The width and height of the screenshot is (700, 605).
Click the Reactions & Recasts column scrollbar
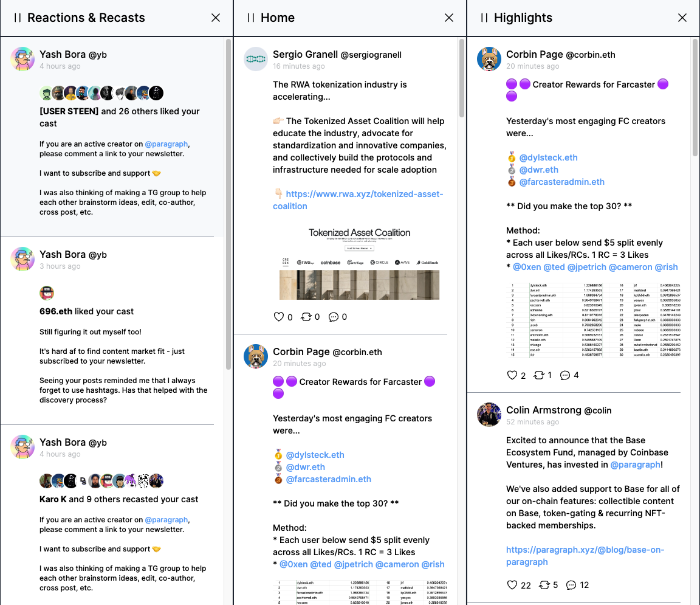click(x=228, y=205)
